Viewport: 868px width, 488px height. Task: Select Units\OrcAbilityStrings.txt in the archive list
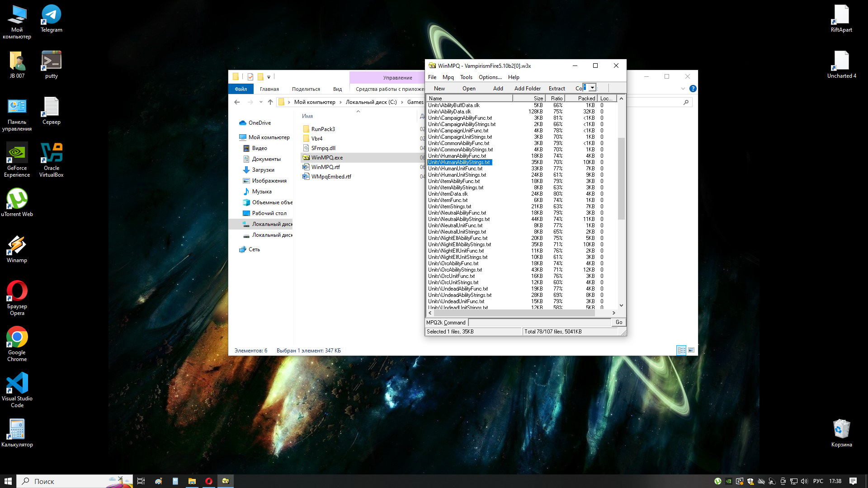[x=455, y=270]
